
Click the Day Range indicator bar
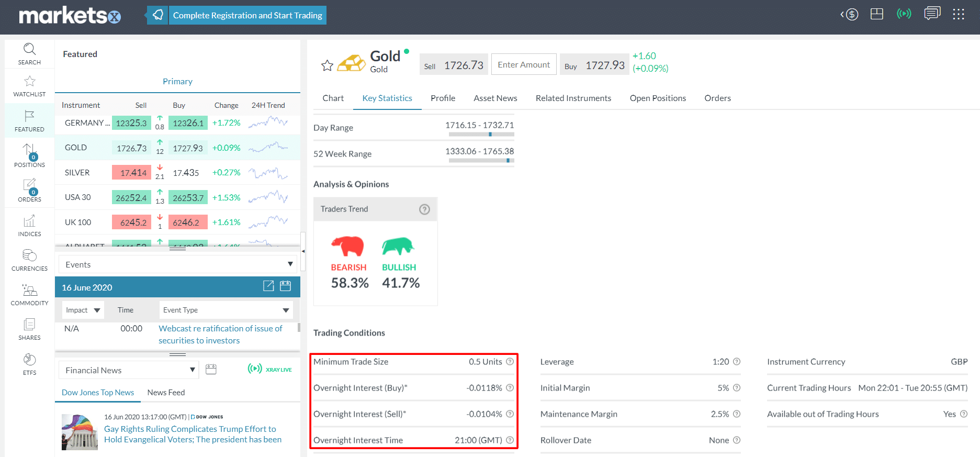pyautogui.click(x=481, y=134)
